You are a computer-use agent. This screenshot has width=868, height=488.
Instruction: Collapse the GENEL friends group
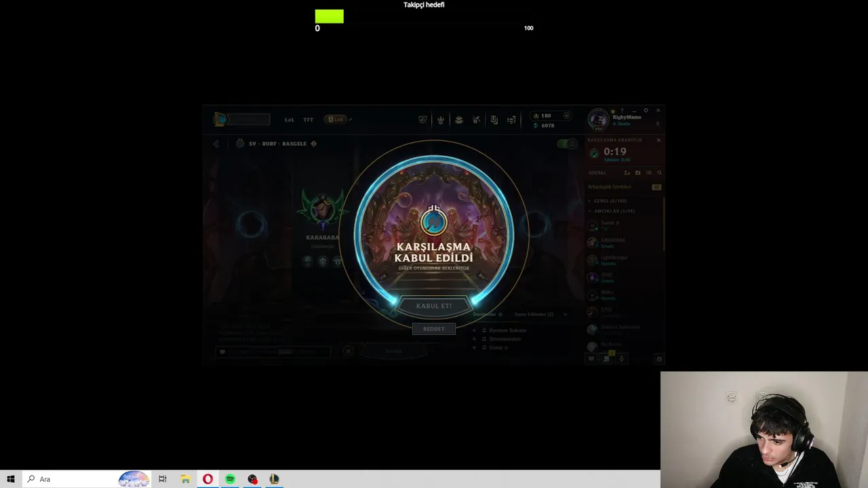click(x=610, y=201)
